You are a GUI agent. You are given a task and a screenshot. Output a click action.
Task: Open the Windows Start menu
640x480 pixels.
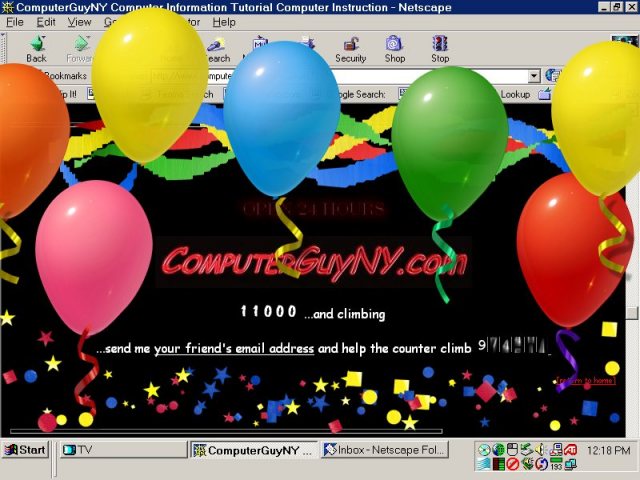click(x=25, y=450)
